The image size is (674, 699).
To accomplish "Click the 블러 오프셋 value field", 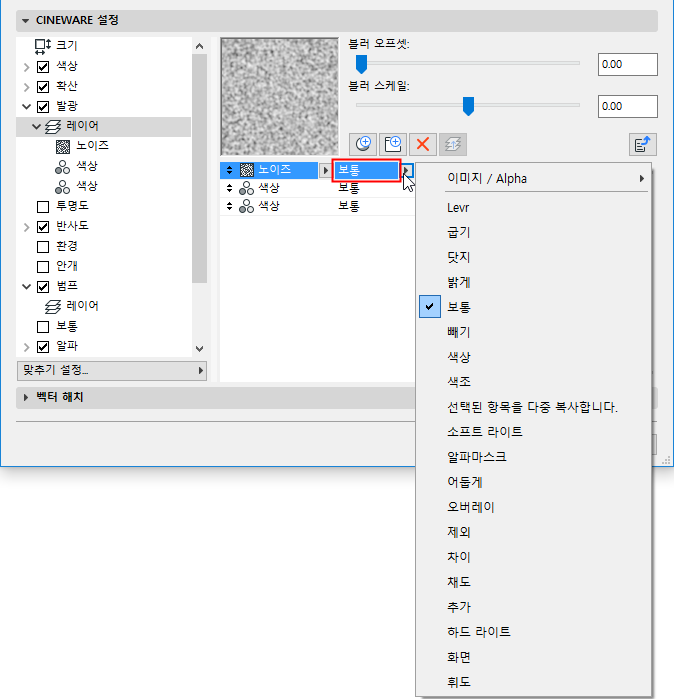I will (627, 65).
